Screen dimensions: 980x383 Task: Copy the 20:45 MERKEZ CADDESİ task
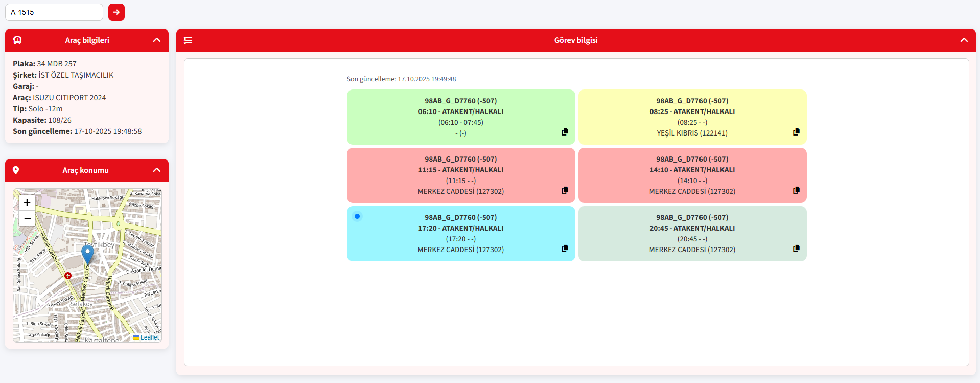(796, 249)
